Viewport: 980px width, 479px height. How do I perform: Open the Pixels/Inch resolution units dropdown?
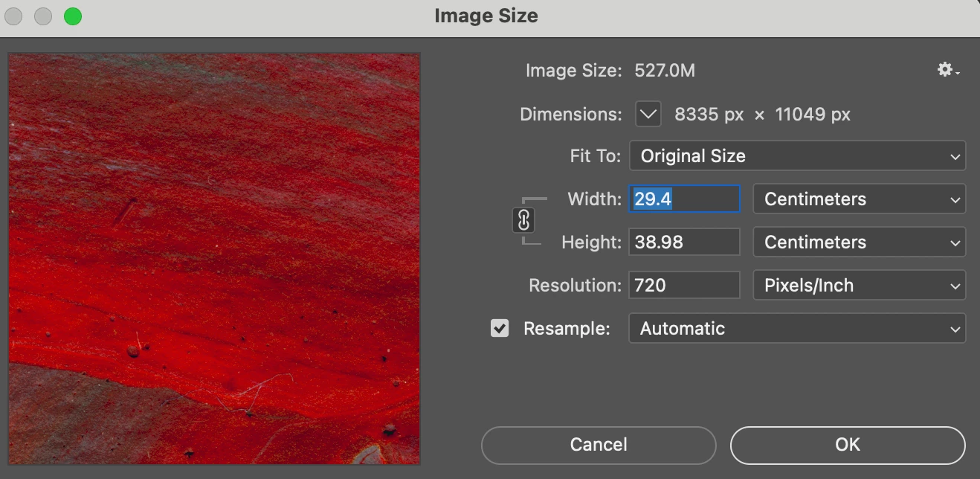tap(860, 286)
